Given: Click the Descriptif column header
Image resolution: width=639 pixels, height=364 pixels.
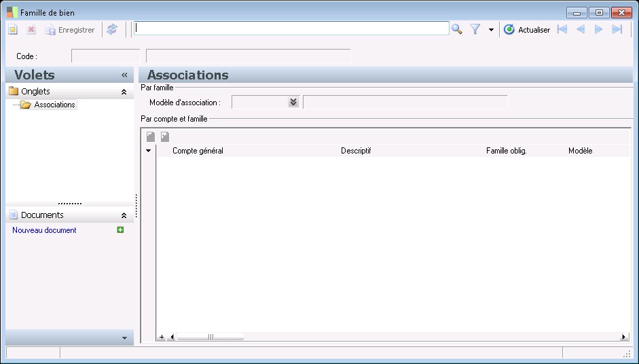Looking at the screenshot, I should pyautogui.click(x=356, y=151).
